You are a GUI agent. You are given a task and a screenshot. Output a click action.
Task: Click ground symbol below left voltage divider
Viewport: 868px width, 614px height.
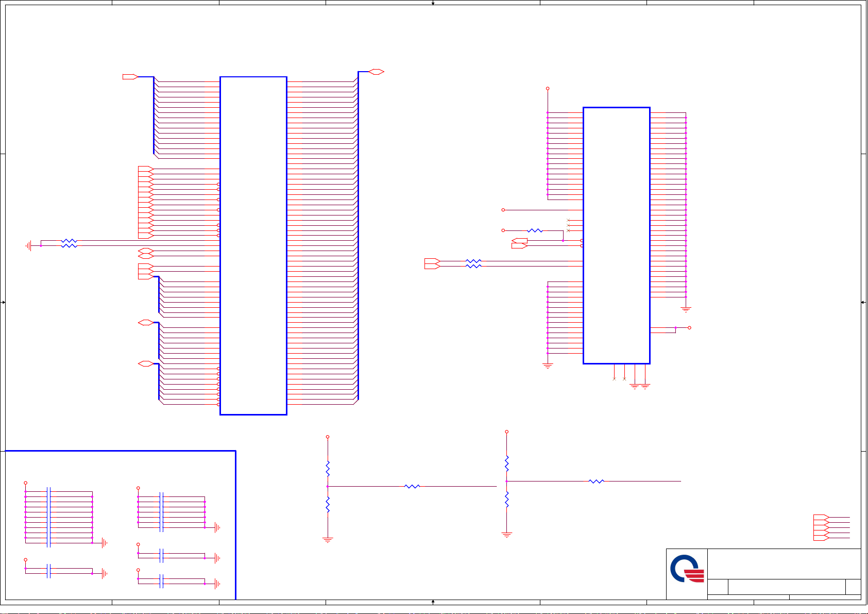click(328, 540)
